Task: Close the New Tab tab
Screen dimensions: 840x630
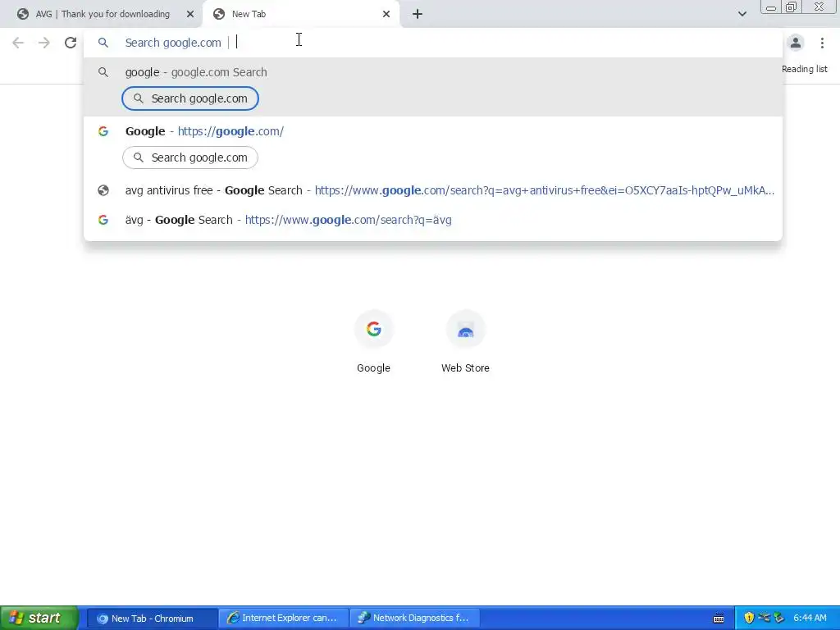Action: point(386,14)
